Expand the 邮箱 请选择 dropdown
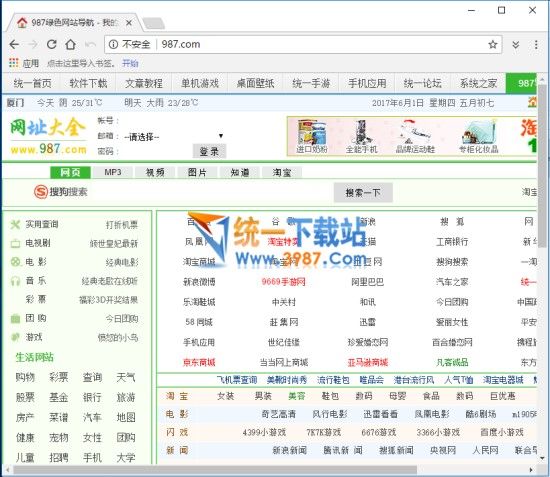This screenshot has width=550, height=477. pos(173,136)
